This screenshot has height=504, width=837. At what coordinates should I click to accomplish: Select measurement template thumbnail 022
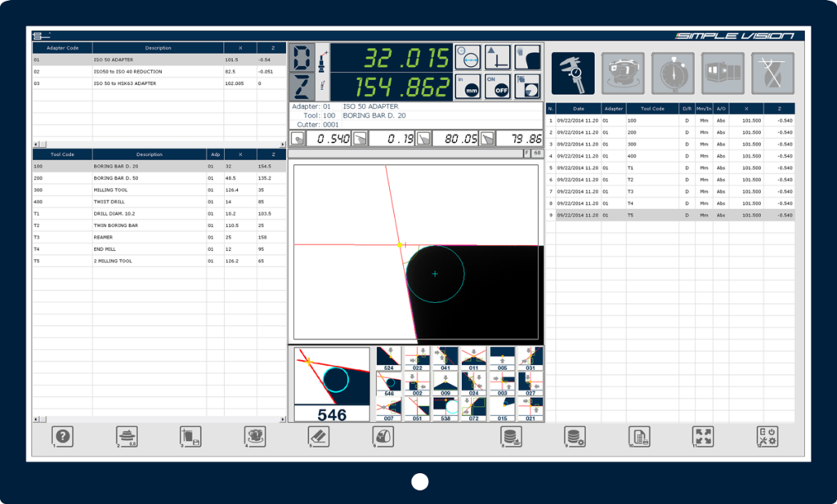417,359
